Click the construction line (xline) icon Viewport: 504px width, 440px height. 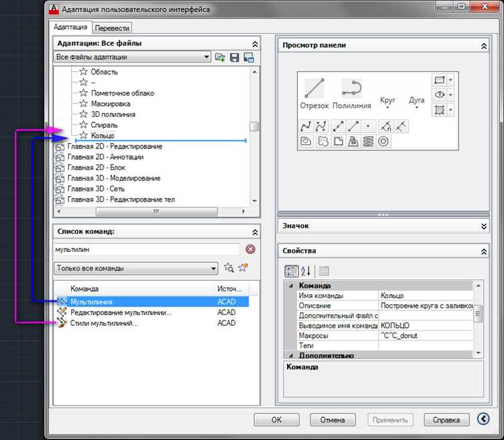click(x=338, y=126)
